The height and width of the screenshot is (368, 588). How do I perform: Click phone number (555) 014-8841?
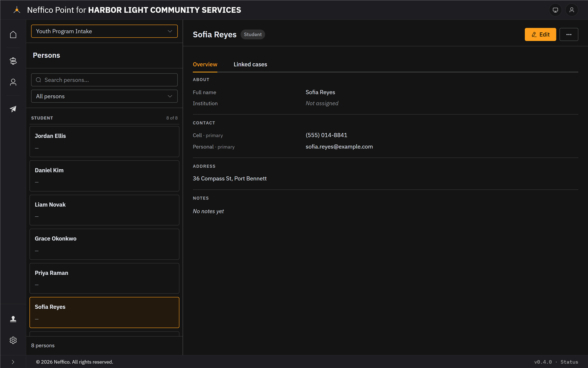(326, 135)
